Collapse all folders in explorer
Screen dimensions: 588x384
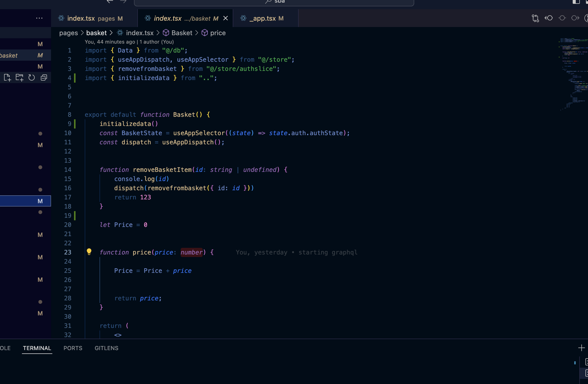pos(44,78)
